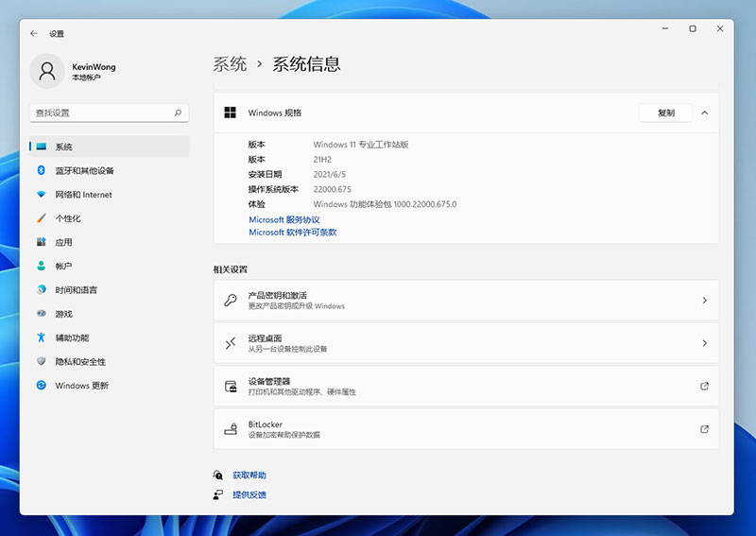756x536 pixels.
Task: Open 蓝牙和其他设备 settings
Action: point(109,170)
